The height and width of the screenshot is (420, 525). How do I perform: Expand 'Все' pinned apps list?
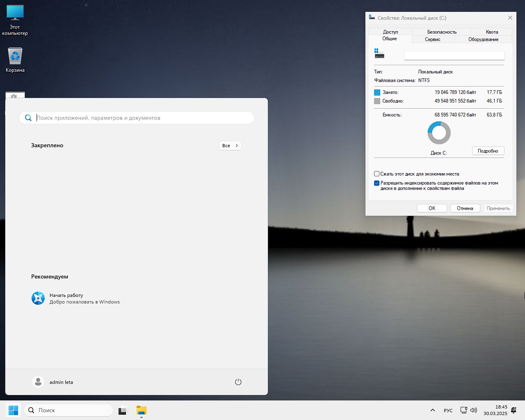point(230,146)
